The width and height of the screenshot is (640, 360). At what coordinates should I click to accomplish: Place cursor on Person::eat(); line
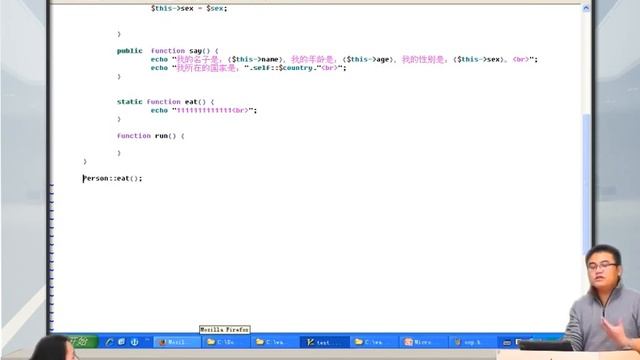(113, 178)
